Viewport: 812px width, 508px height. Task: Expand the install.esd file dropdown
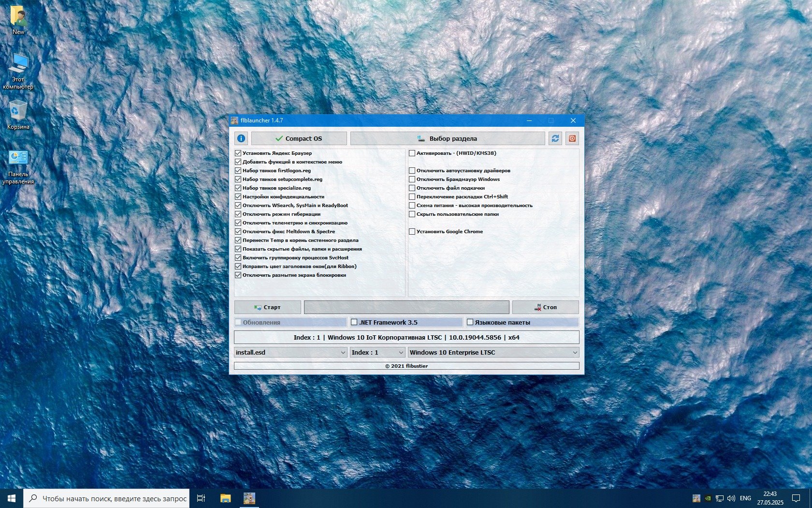(x=290, y=353)
